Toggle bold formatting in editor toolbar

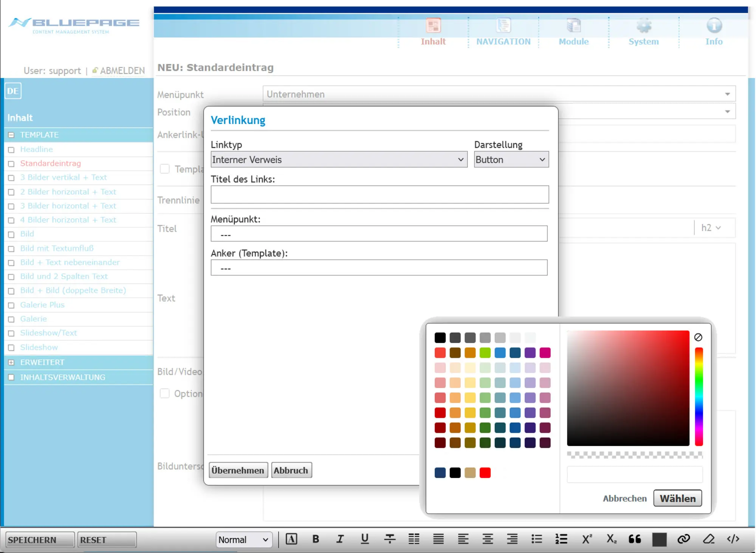click(316, 539)
